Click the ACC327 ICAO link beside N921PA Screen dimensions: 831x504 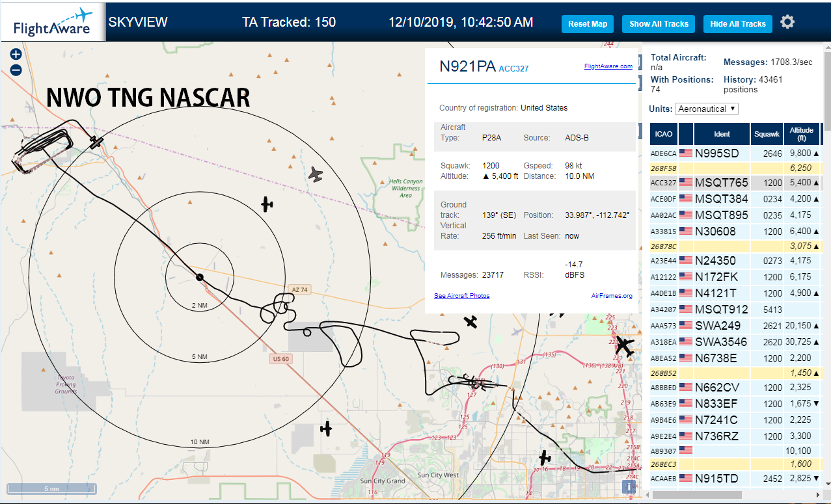click(514, 68)
